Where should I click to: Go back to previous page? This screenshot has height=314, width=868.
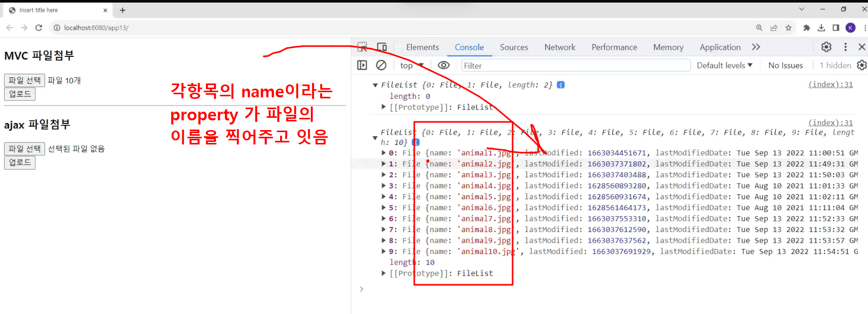(9, 28)
